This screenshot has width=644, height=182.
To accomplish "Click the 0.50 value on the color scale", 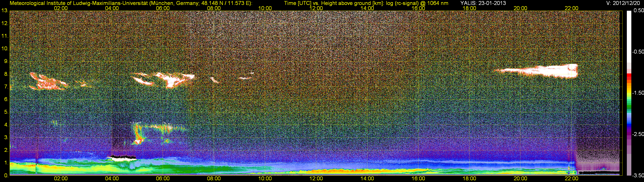I will [639, 10].
